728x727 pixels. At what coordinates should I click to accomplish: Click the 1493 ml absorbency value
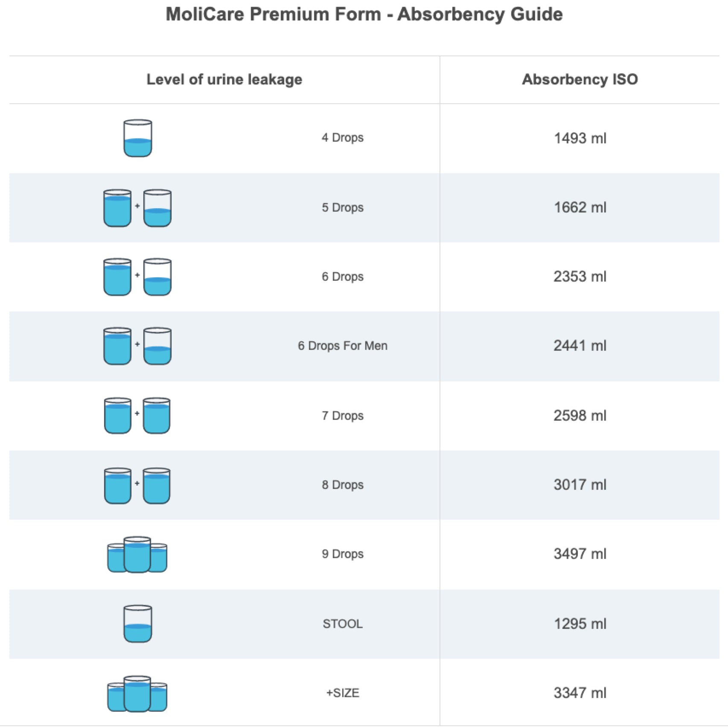pyautogui.click(x=580, y=138)
